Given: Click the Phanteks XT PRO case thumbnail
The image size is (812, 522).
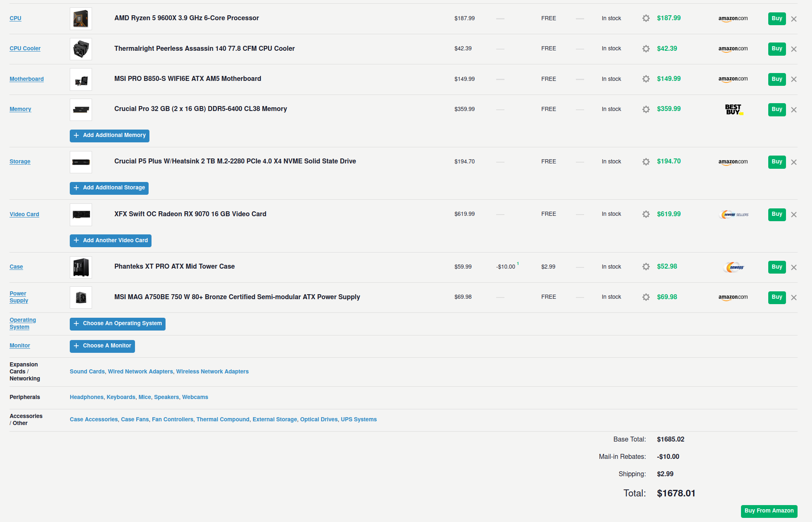Looking at the screenshot, I should [81, 267].
